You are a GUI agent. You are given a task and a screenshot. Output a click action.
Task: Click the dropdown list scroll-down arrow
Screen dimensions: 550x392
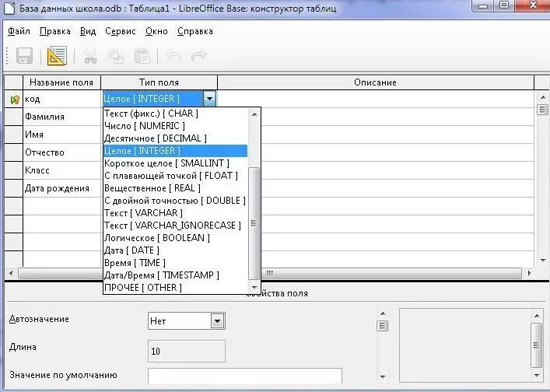point(254,288)
